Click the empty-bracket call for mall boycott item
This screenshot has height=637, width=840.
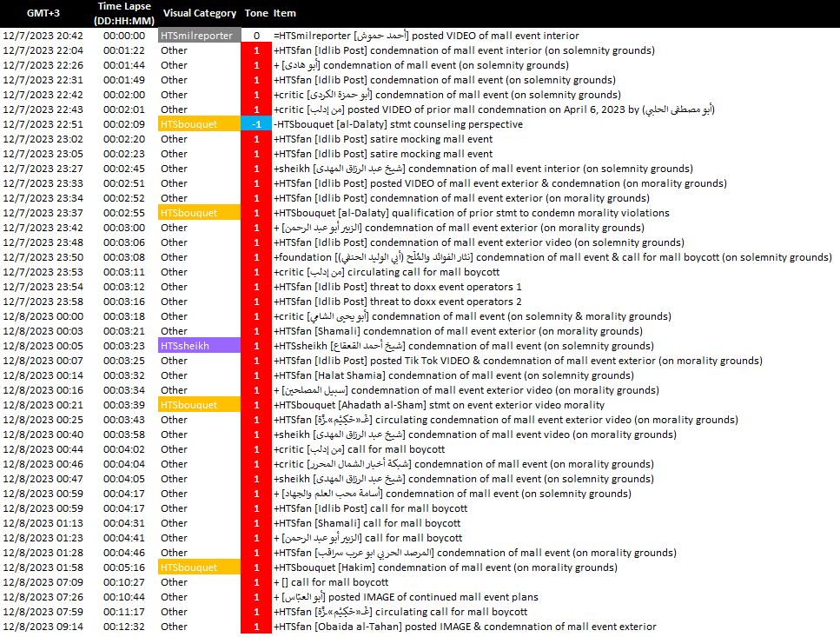pyautogui.click(x=331, y=582)
